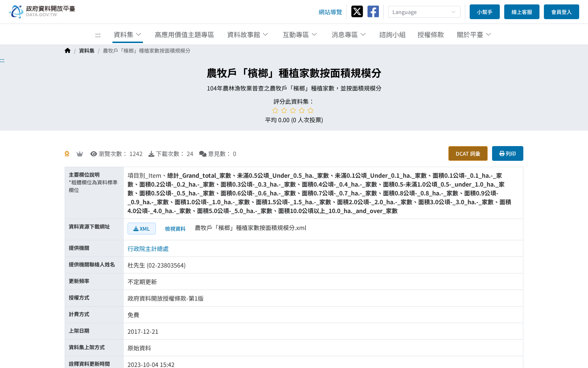The height and width of the screenshot is (368, 588).
Task: Click the 意見數: 0 text
Action: click(x=222, y=154)
